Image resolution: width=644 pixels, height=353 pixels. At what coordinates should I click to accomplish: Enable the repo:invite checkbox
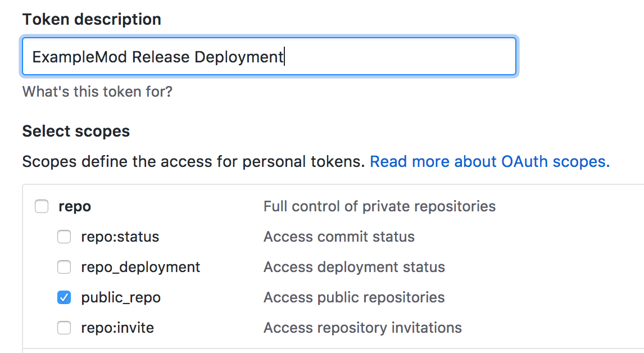click(64, 328)
